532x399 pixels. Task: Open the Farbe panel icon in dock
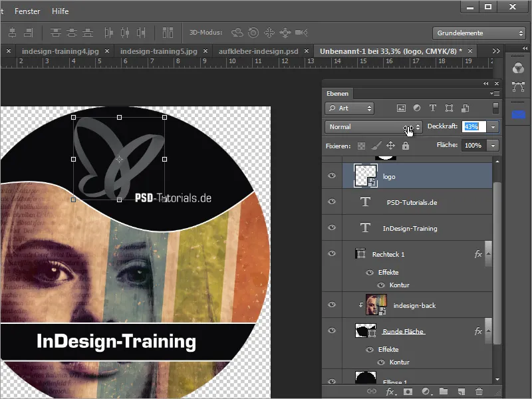click(x=518, y=68)
